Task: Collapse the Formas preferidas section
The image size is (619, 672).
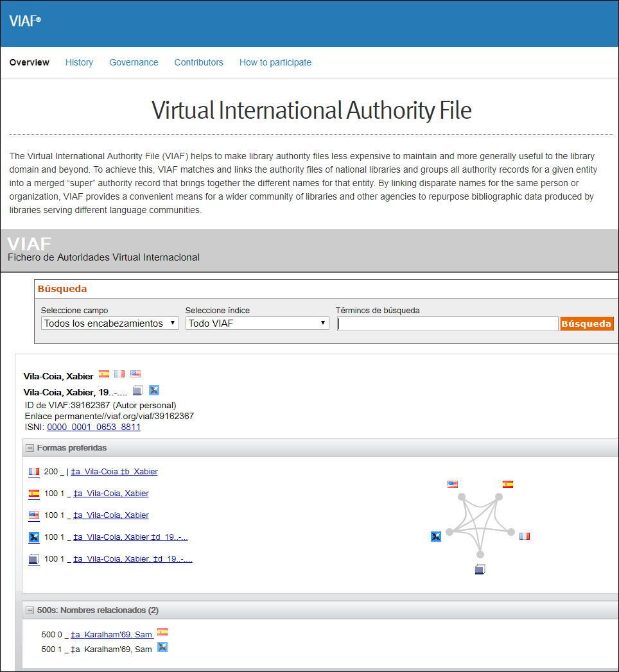Action: coord(30,448)
